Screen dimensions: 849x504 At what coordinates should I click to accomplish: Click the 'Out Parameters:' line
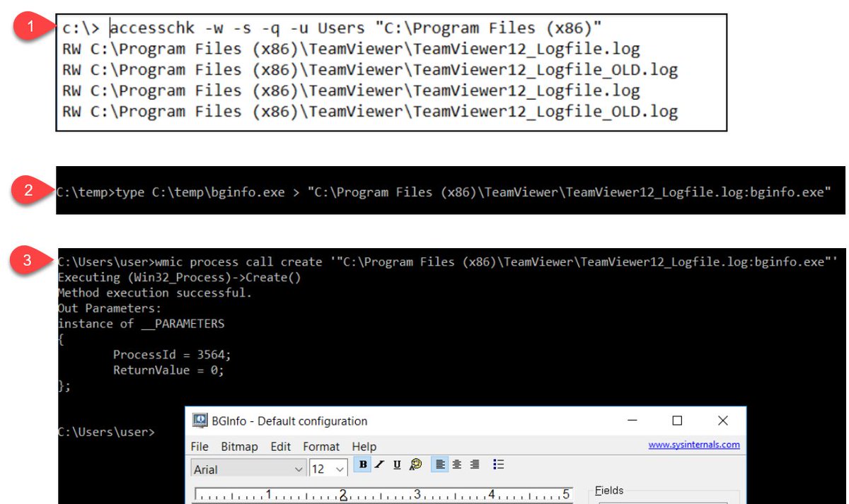110,308
